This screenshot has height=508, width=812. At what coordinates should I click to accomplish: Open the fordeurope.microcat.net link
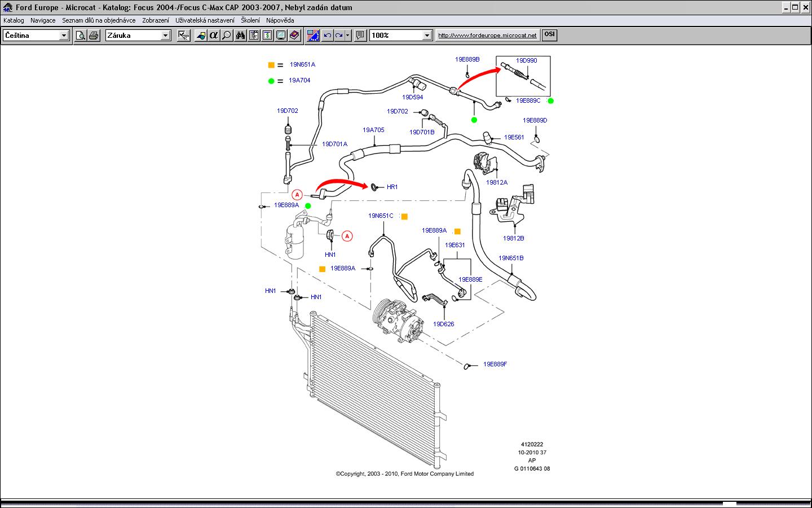[x=487, y=35]
